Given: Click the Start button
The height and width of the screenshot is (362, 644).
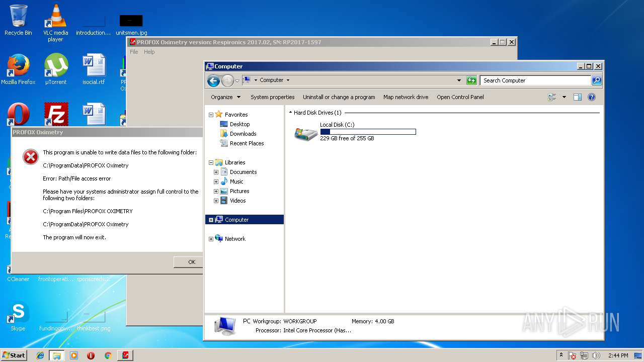Looking at the screenshot, I should [x=14, y=355].
